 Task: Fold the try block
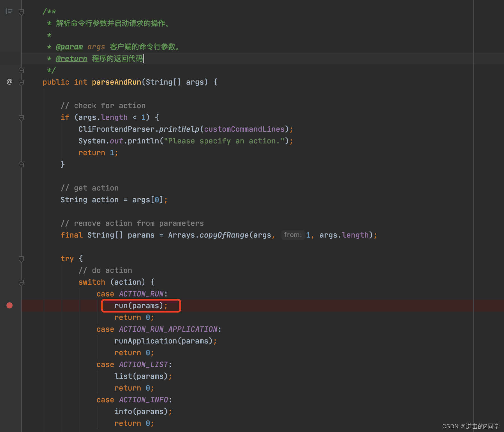pyautogui.click(x=21, y=259)
